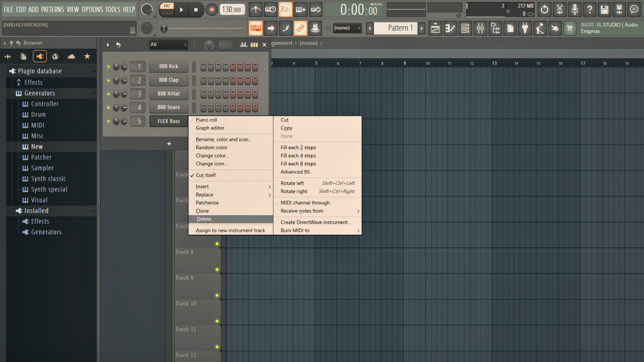644x362 pixels.
Task: Open the OPTIONS menu
Action: point(92,10)
